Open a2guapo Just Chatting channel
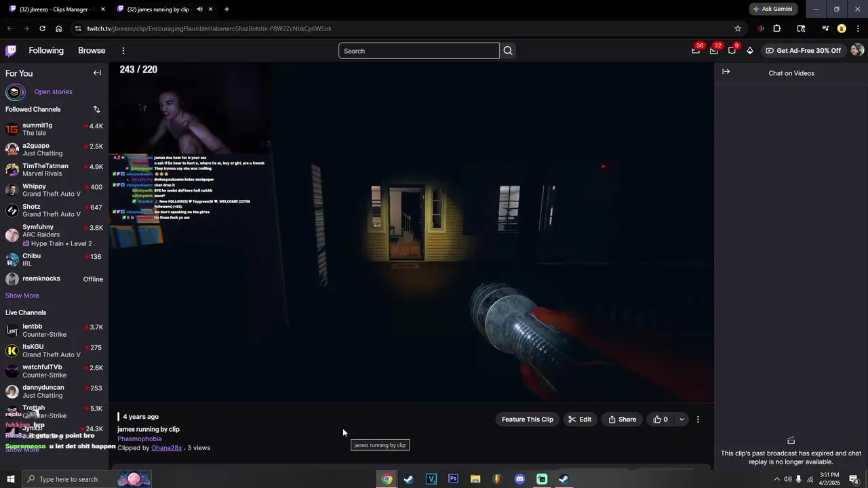868x488 pixels. (x=54, y=149)
